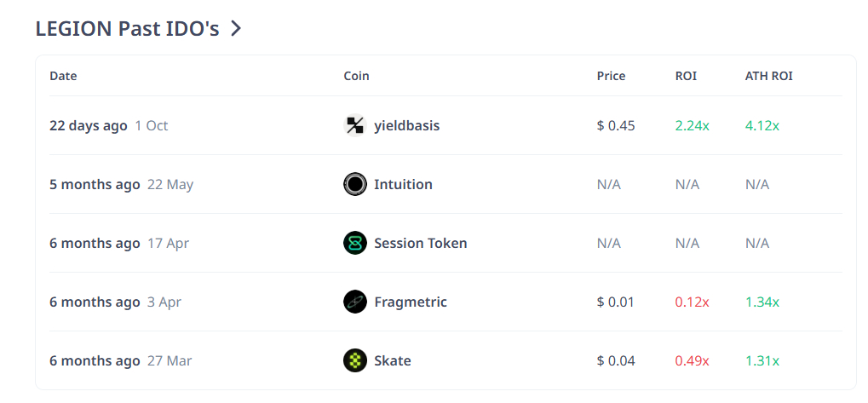Open the Fragmetric coin page

tap(410, 302)
